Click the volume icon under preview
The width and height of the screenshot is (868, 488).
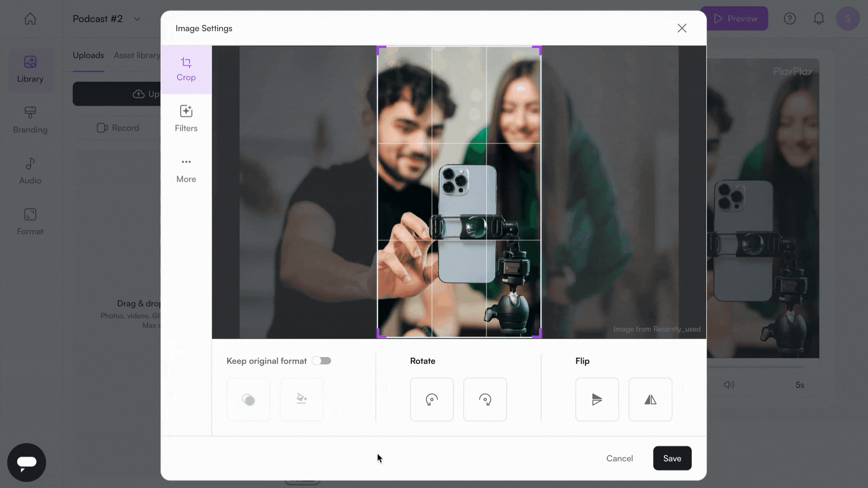pos(729,385)
